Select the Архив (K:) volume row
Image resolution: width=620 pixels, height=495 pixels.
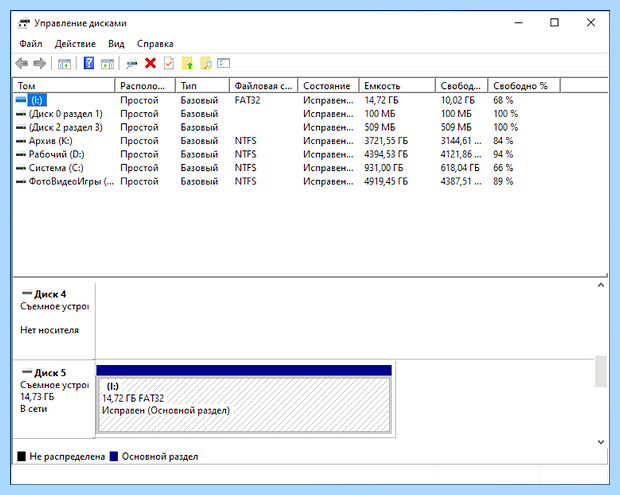(310, 141)
